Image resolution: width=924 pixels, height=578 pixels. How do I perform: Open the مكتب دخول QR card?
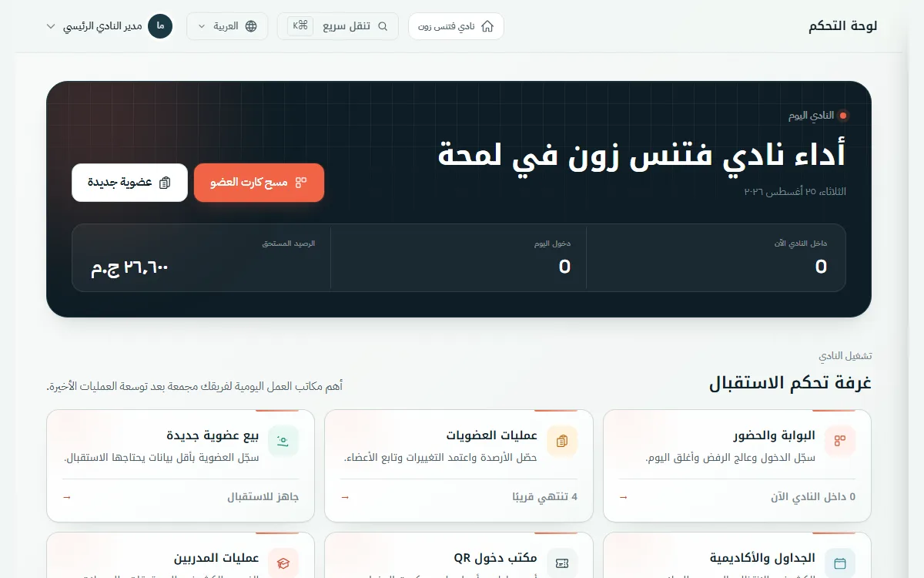(459, 556)
